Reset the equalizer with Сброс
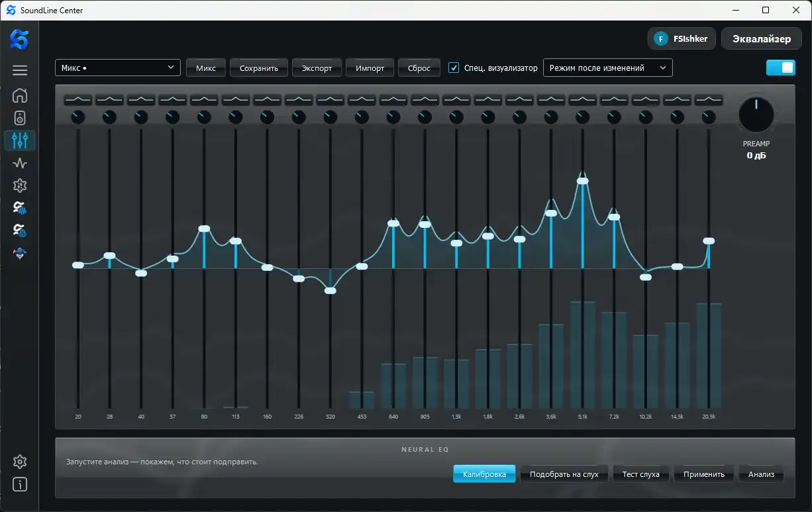Image resolution: width=812 pixels, height=512 pixels. (419, 68)
